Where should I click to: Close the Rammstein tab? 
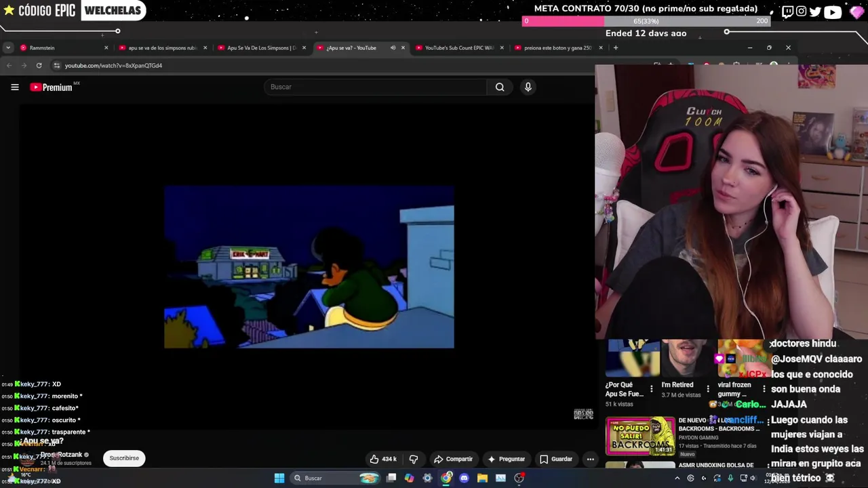106,47
